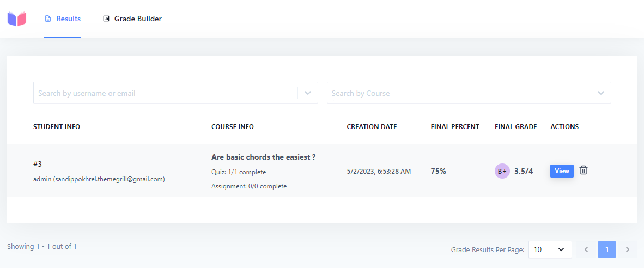Click the CREATION DATE column header

(x=372, y=127)
